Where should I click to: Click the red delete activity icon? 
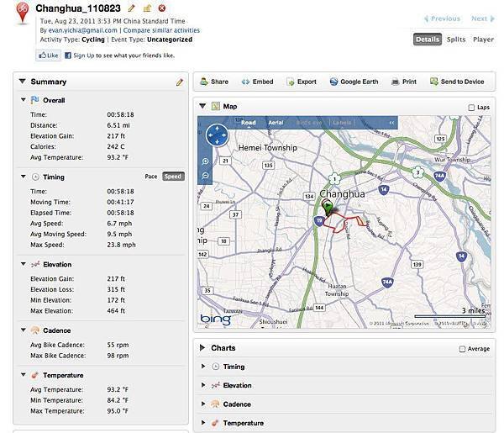tap(162, 8)
